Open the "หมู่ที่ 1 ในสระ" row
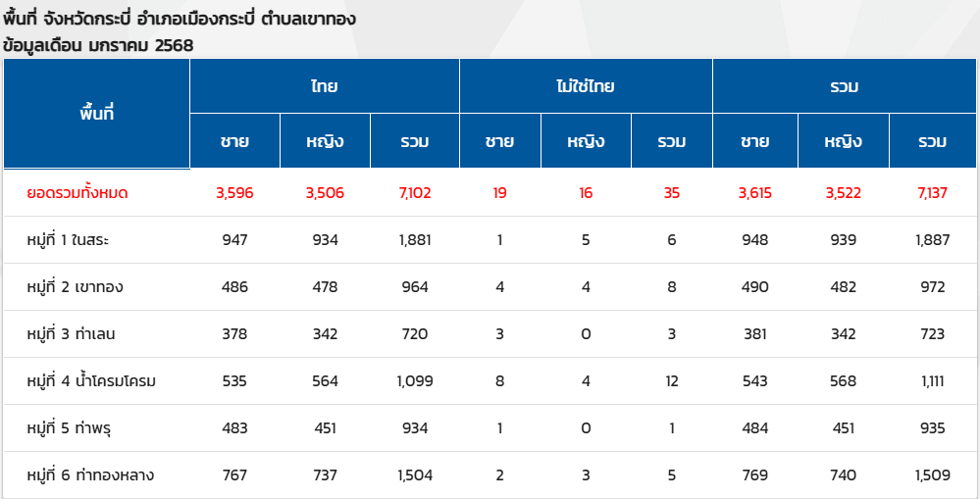The image size is (980, 499). tap(75, 240)
